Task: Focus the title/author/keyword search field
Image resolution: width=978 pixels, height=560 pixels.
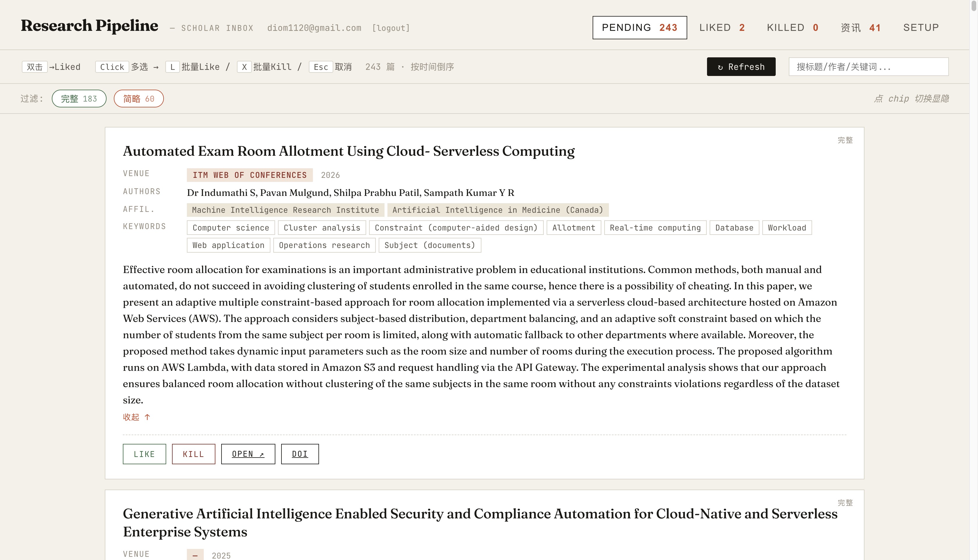Action: [x=868, y=67]
